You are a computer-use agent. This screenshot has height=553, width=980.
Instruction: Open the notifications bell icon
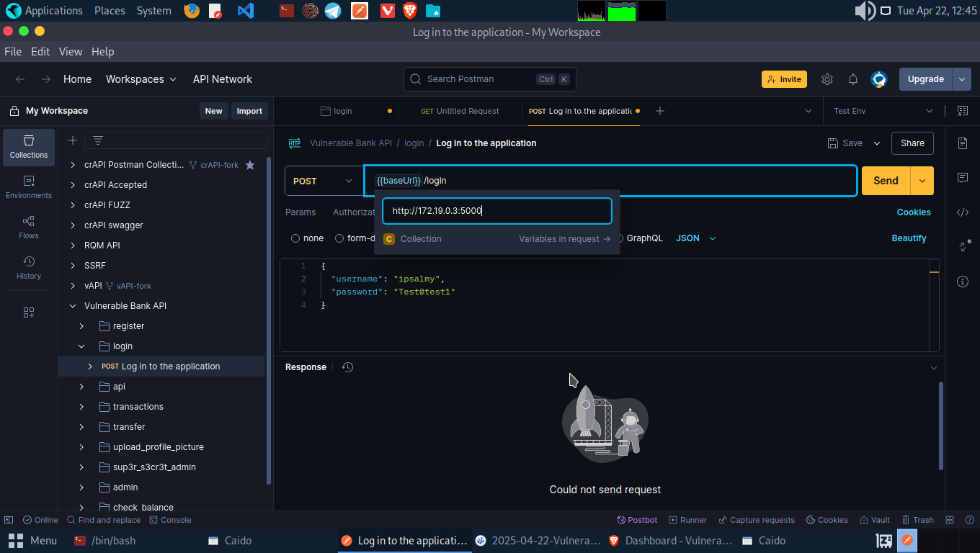(x=853, y=79)
